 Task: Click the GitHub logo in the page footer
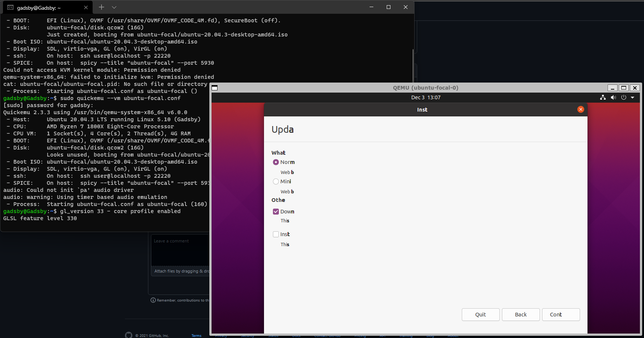click(129, 335)
